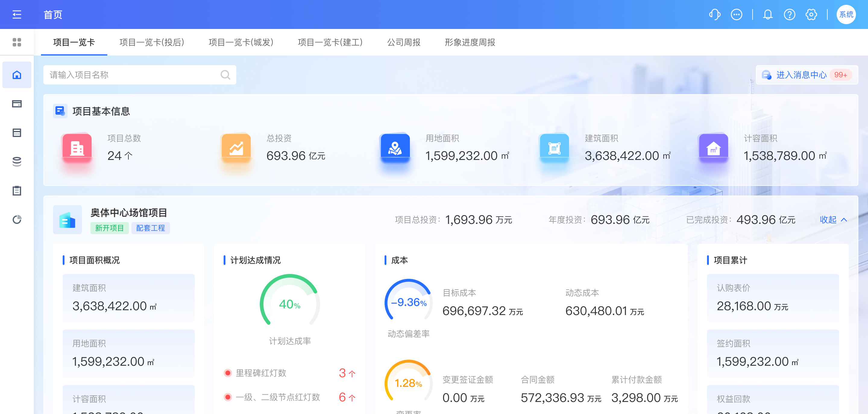Open the clipboard document icon in sidebar
868x414 pixels.
pyautogui.click(x=17, y=191)
